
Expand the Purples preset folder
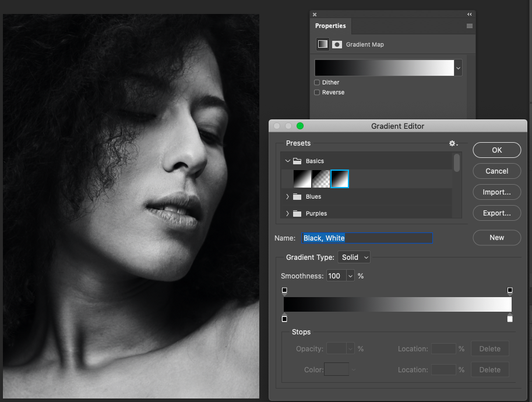click(287, 213)
